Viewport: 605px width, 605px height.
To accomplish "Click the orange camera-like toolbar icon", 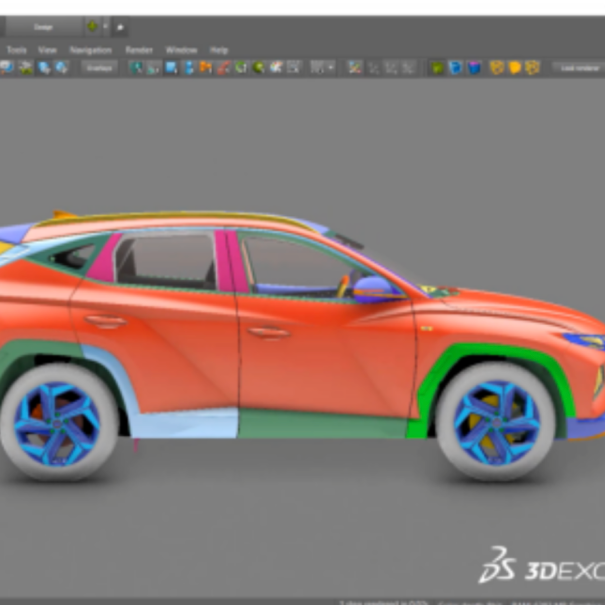I will click(x=205, y=68).
